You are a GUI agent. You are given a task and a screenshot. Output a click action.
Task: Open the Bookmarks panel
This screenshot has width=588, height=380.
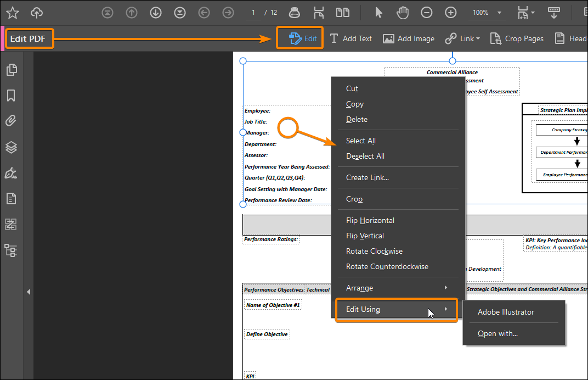point(12,96)
